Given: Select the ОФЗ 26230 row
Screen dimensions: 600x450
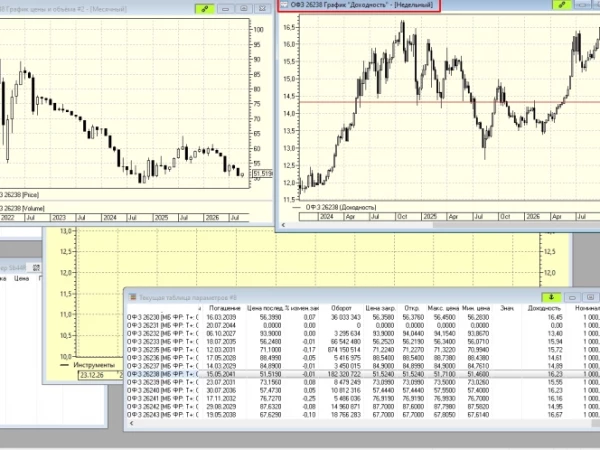Looking at the screenshot, I should [363, 317].
